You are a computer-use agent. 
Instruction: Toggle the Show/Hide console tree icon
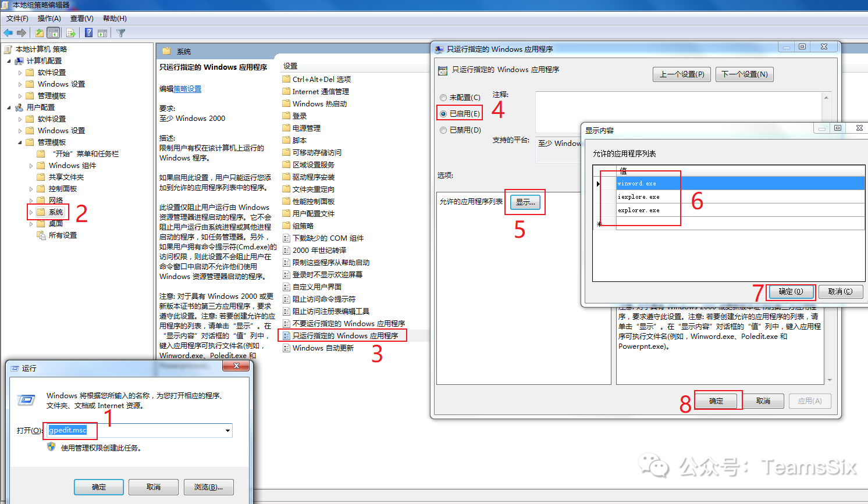tap(54, 33)
